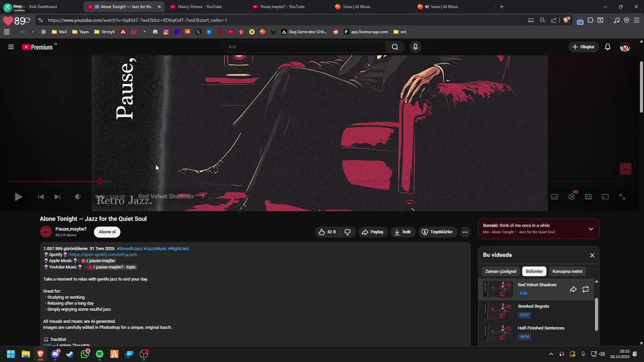Open Oluştur create menu
The image size is (644, 362).
point(584,47)
